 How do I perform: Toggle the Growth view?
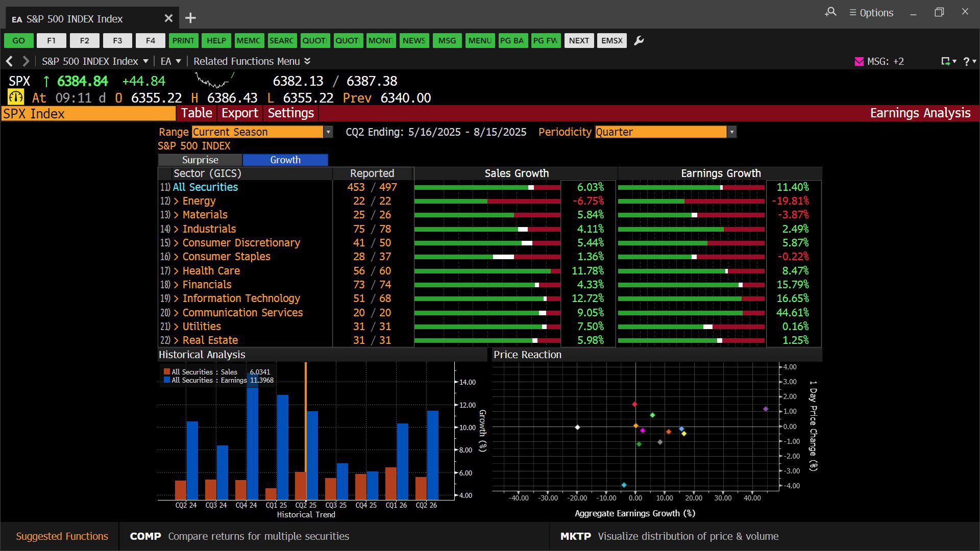(285, 160)
